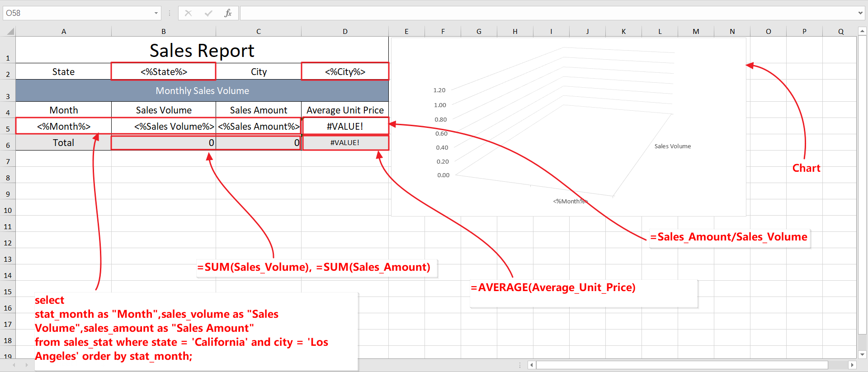Click the vertical scrollbar up arrow
The width and height of the screenshot is (868, 372).
click(x=862, y=31)
